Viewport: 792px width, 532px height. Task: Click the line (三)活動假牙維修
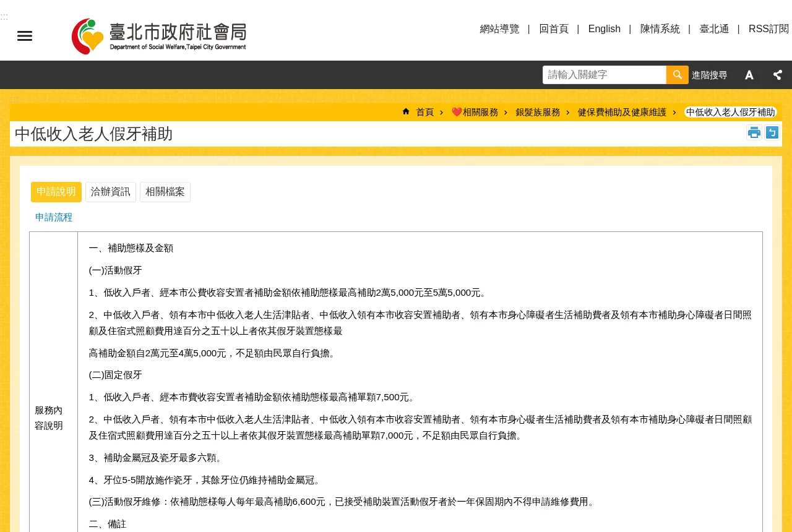pyautogui.click(x=343, y=502)
